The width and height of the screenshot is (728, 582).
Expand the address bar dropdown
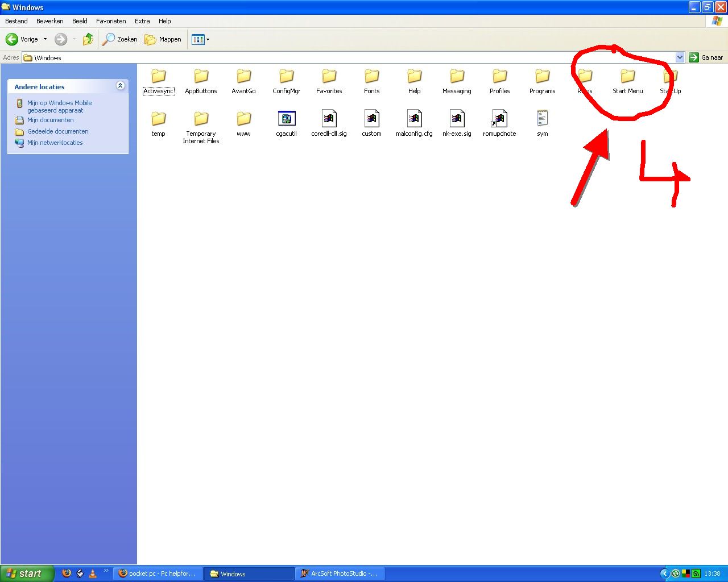pyautogui.click(x=680, y=57)
